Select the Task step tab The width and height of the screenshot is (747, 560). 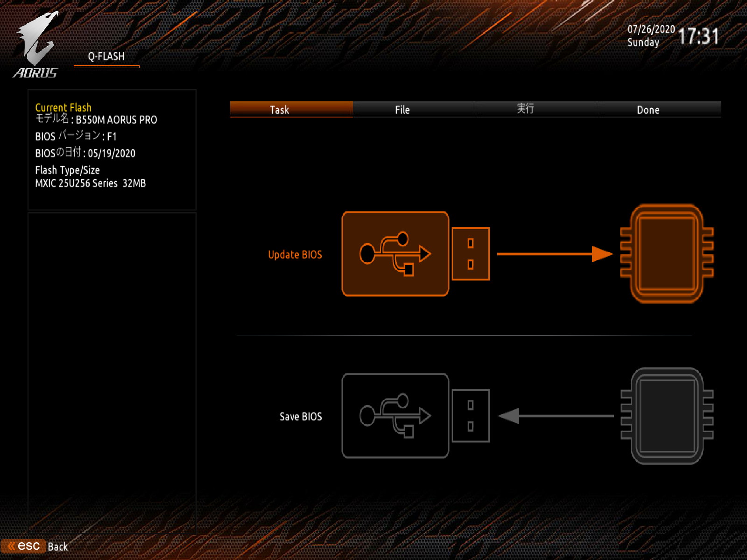click(x=291, y=110)
